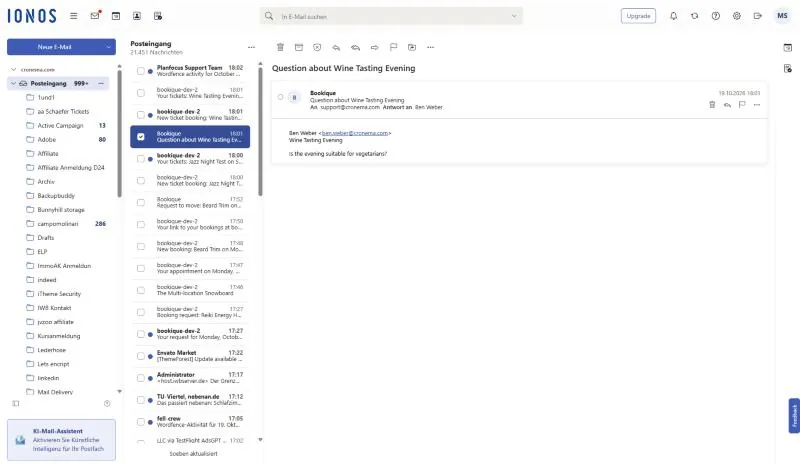Tick the Envato Market email checkbox
Screen dimensions: 800x464
coord(141,356)
